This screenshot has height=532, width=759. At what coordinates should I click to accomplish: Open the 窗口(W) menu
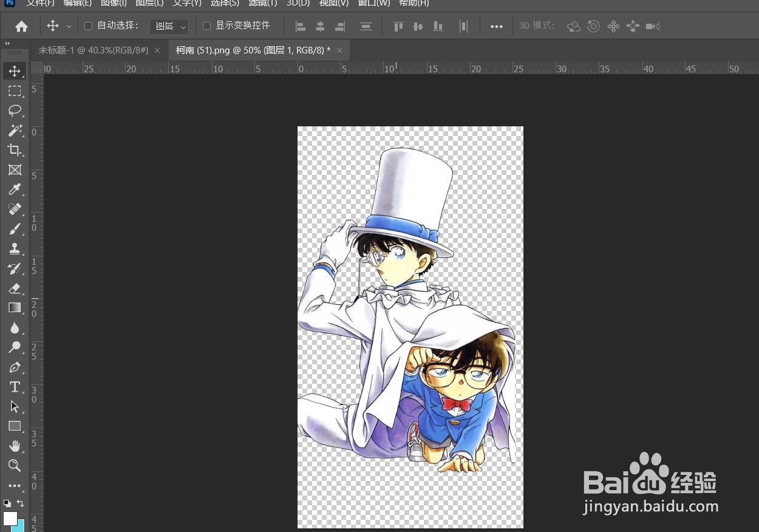pyautogui.click(x=374, y=3)
